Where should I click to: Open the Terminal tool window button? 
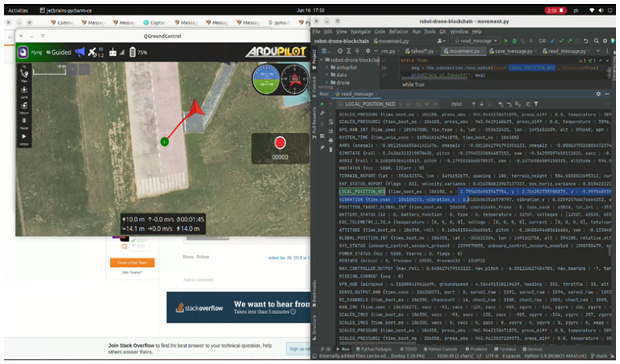[x=505, y=349]
